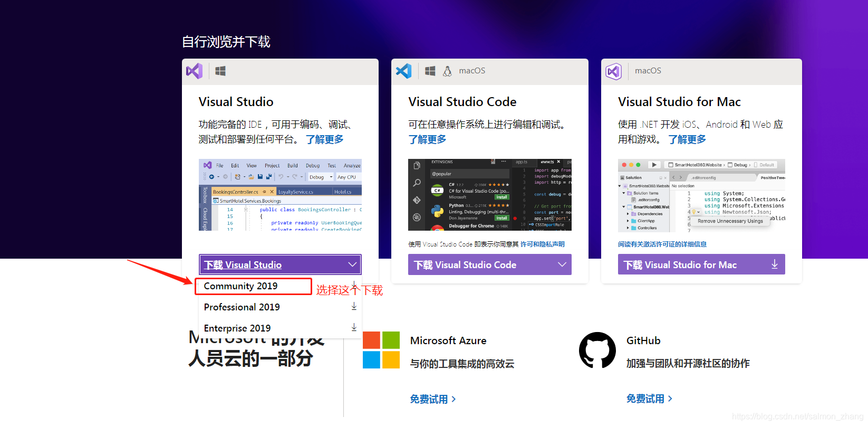Click the 下载 Visual Studio button label
Image resolution: width=868 pixels, height=426 pixels.
pos(243,265)
